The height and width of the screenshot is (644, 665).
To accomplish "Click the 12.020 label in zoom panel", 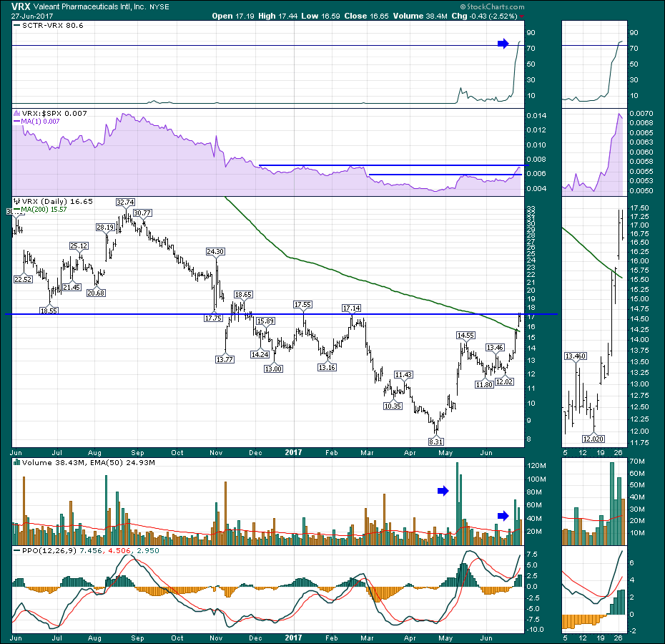I will pos(593,439).
